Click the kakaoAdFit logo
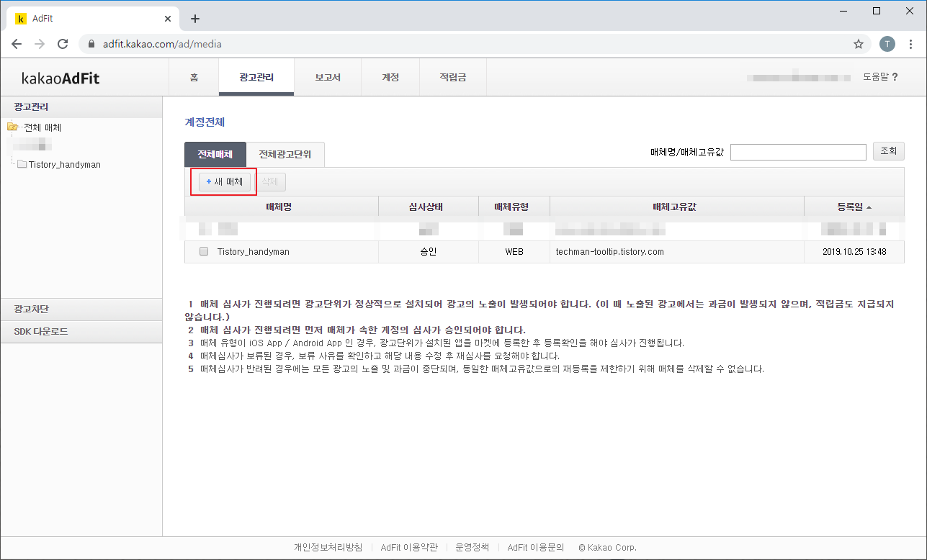927x560 pixels. point(61,78)
